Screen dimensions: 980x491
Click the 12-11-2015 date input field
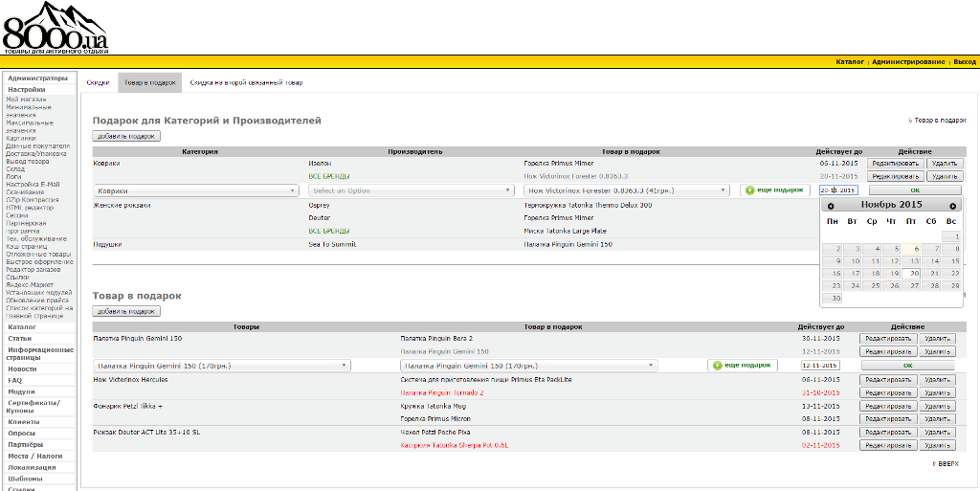(x=820, y=366)
